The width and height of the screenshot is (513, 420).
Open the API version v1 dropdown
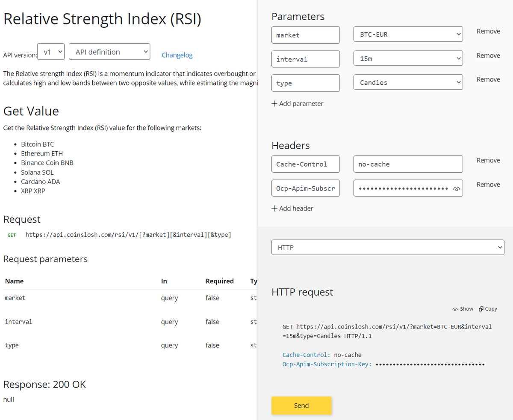pyautogui.click(x=51, y=52)
